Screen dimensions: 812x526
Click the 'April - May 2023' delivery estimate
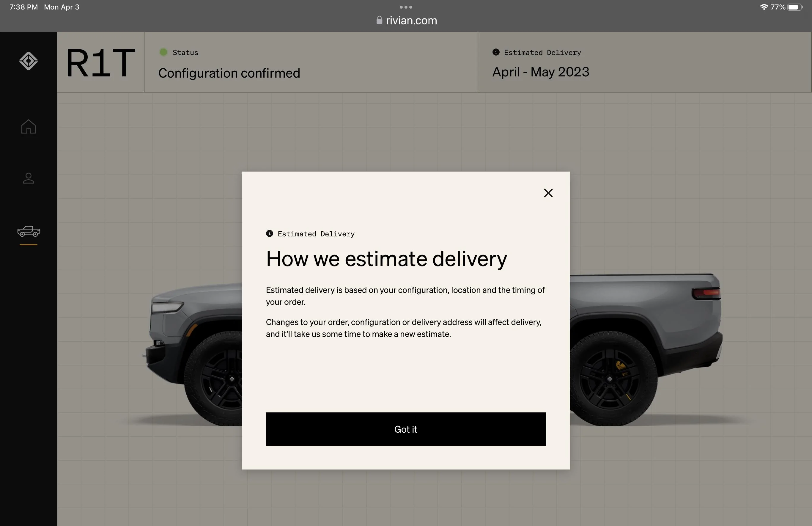[x=540, y=72]
